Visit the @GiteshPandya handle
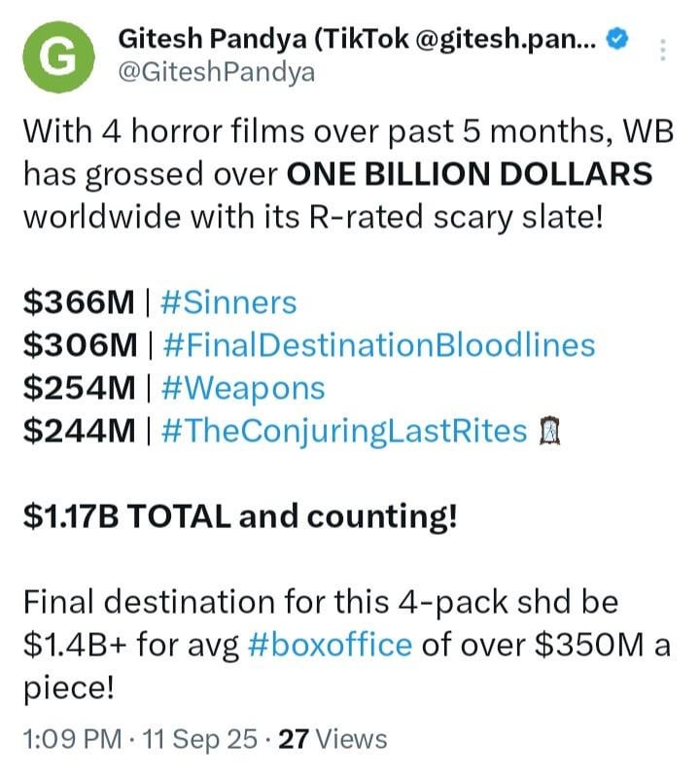The height and width of the screenshot is (775, 700). 216,73
